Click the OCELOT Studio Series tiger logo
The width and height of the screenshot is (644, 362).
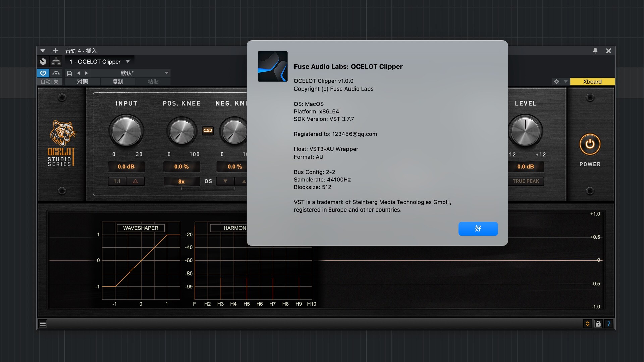coord(62,143)
